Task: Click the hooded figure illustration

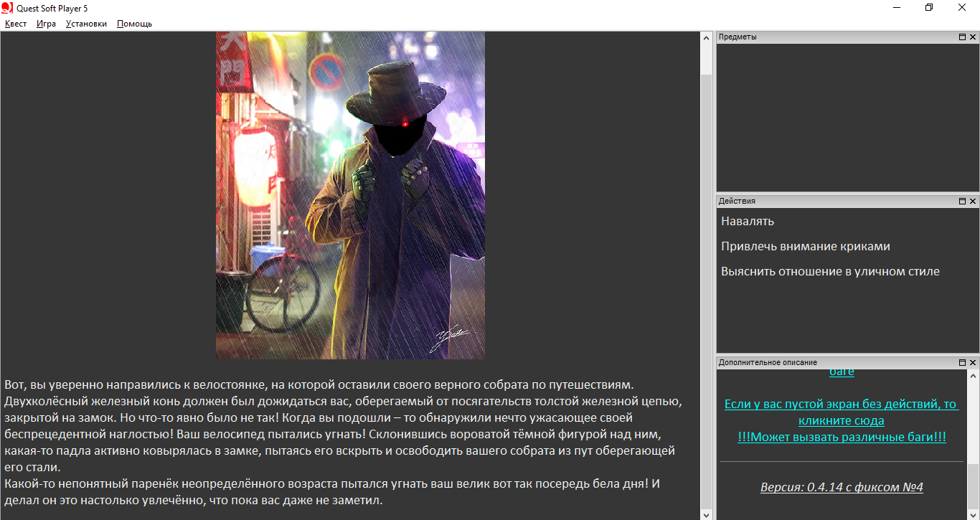Action: [350, 195]
